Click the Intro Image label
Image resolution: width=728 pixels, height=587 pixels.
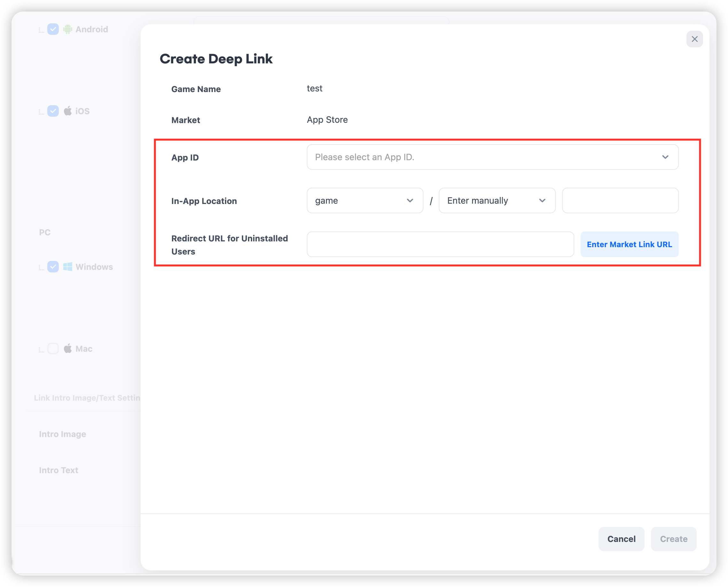pos(63,434)
